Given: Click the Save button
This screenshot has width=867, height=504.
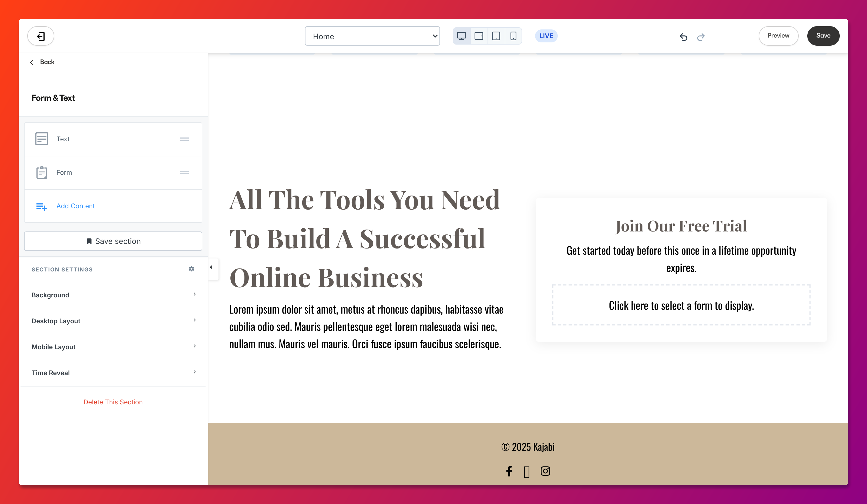Looking at the screenshot, I should coord(823,36).
